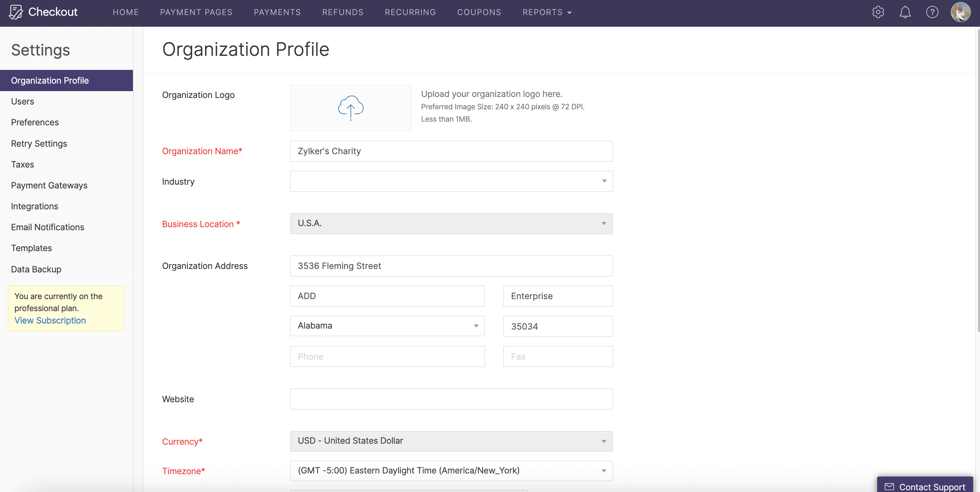Click the cloud upload logo icon
980x492 pixels.
351,108
